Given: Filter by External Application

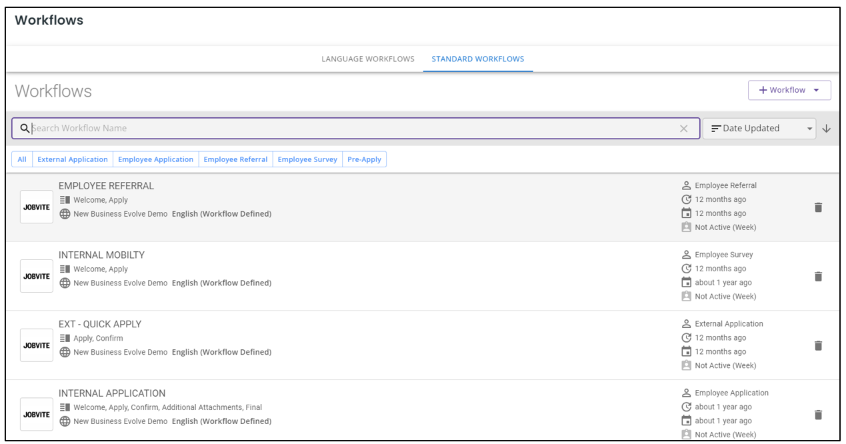Looking at the screenshot, I should (72, 159).
